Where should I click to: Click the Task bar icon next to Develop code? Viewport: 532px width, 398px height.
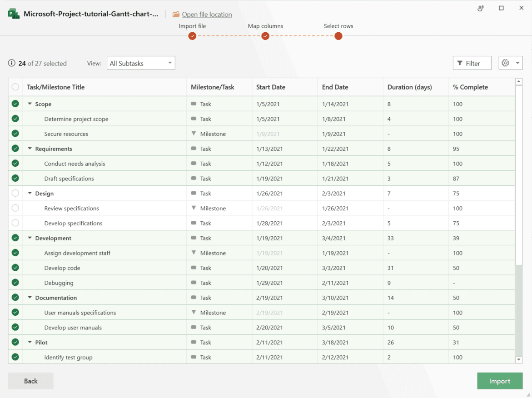[194, 268]
